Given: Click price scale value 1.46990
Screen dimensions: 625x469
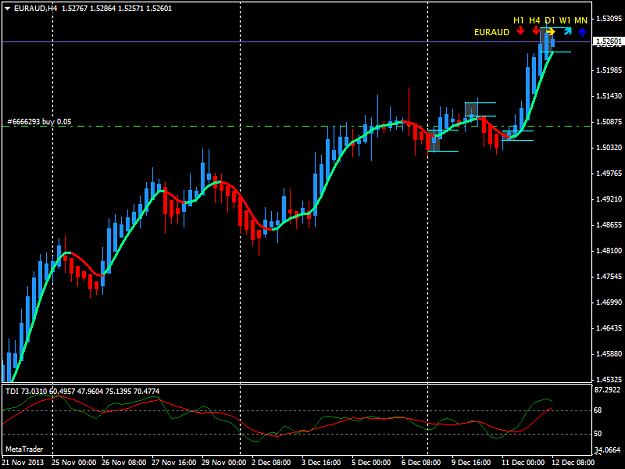Looking at the screenshot, I should pyautogui.click(x=609, y=302).
